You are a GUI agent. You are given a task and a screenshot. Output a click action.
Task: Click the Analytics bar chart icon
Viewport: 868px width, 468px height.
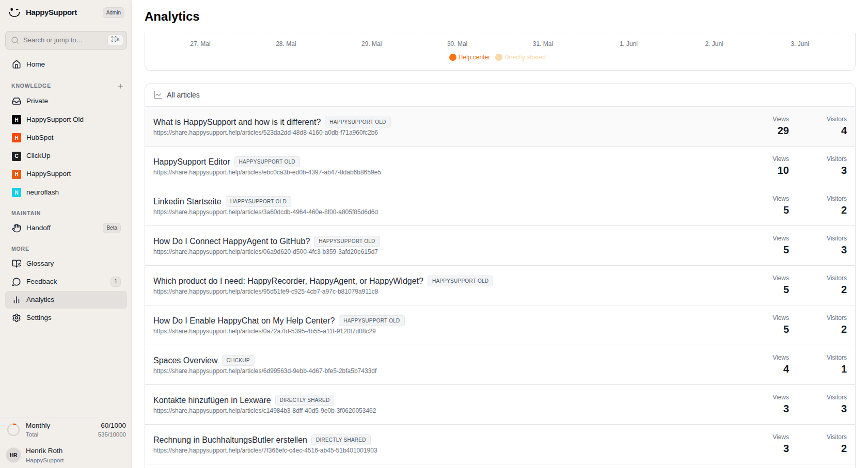pyautogui.click(x=17, y=300)
